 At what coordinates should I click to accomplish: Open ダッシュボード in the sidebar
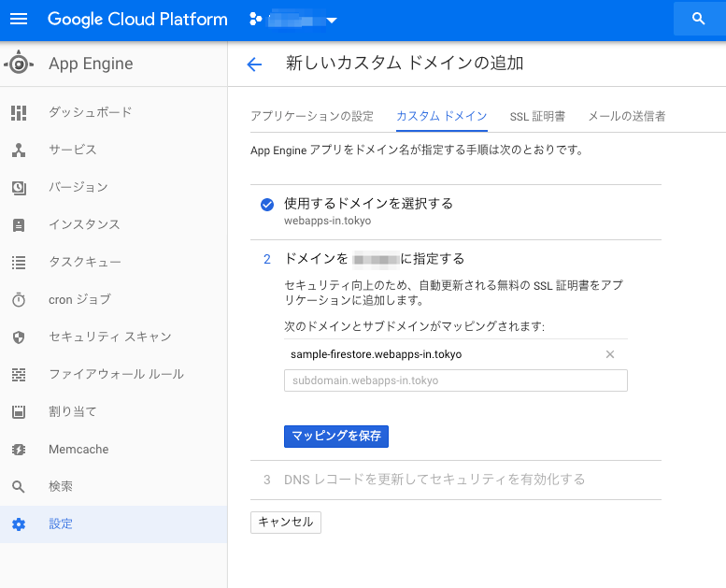[113, 112]
